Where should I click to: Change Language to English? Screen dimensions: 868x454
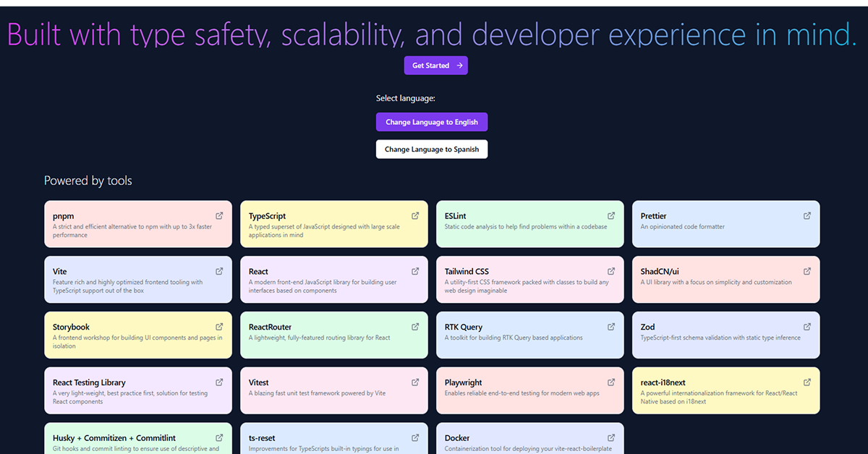[x=431, y=121]
